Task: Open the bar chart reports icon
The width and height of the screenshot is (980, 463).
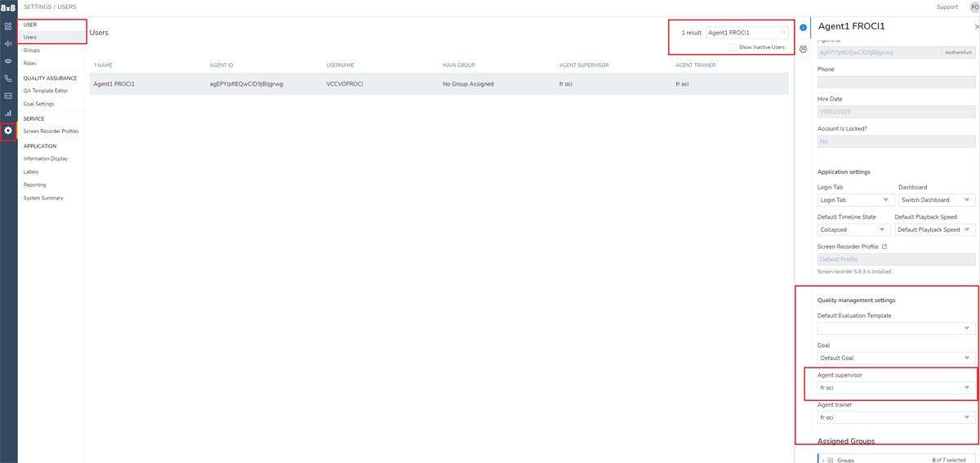Action: (8, 114)
